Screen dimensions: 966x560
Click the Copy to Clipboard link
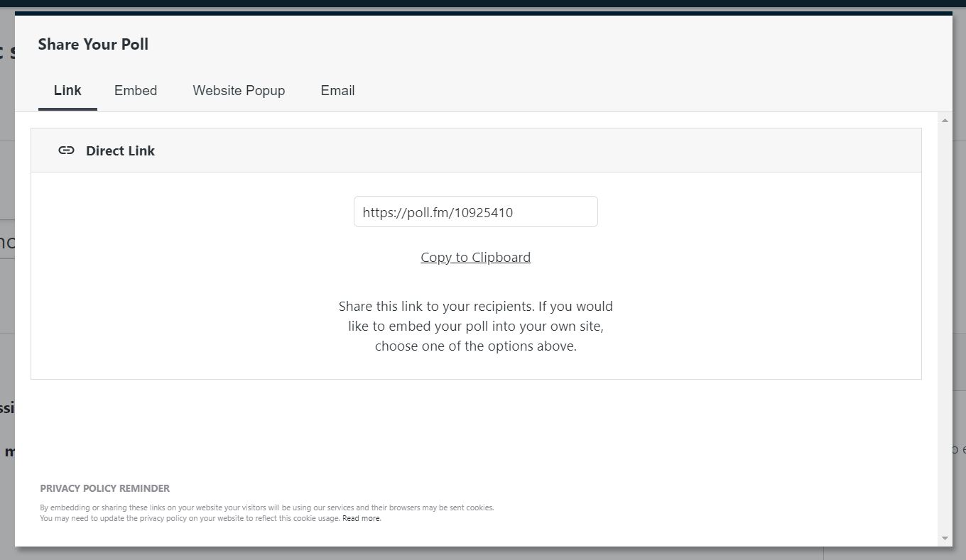[x=476, y=257]
